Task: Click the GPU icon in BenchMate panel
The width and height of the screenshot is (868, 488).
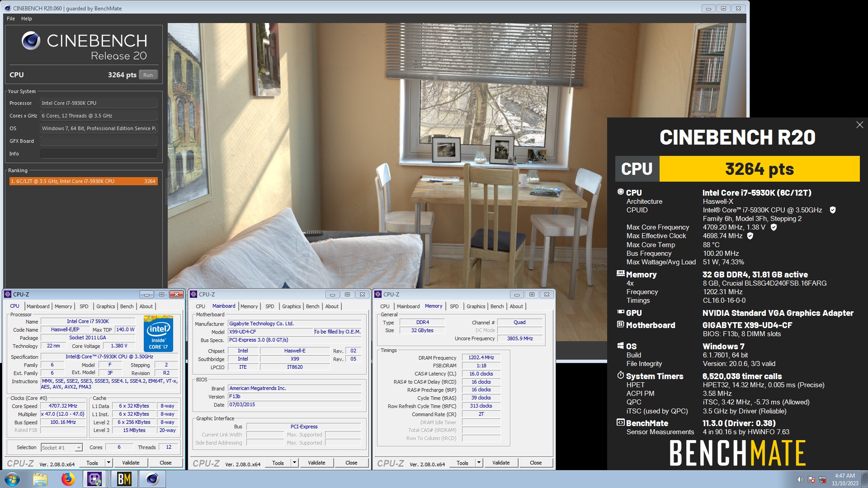Action: pos(620,312)
